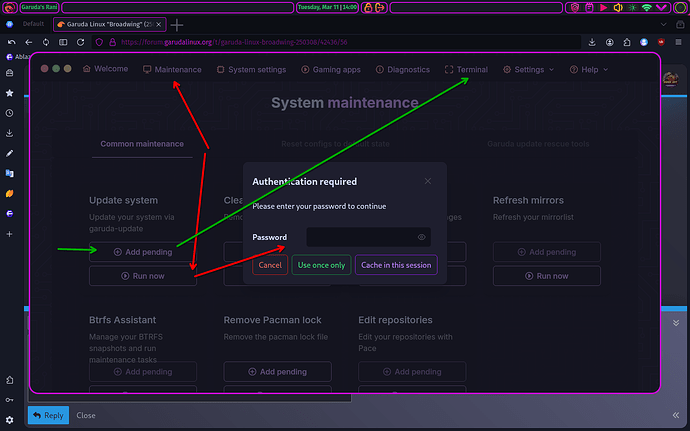Go back with the browser back arrow
The width and height of the screenshot is (690, 431).
(x=29, y=42)
